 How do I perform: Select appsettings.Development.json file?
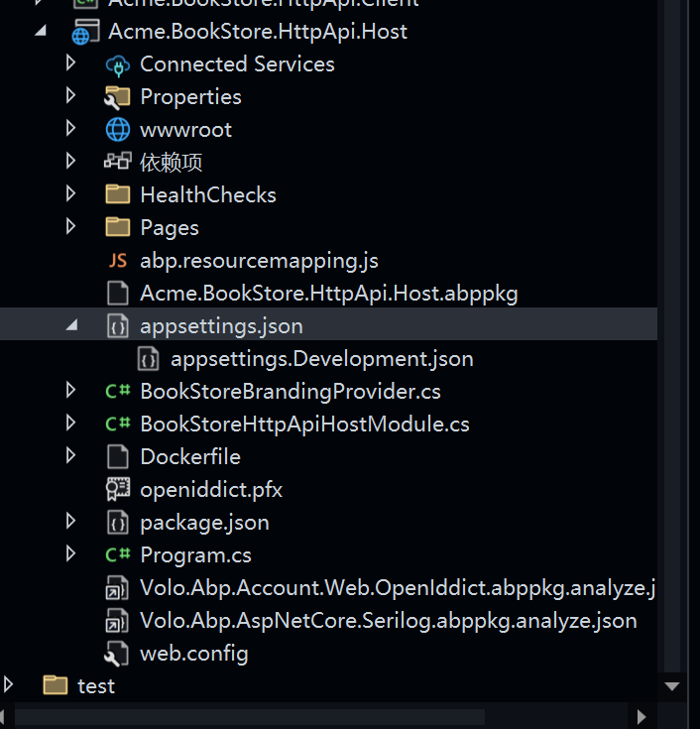pos(321,359)
